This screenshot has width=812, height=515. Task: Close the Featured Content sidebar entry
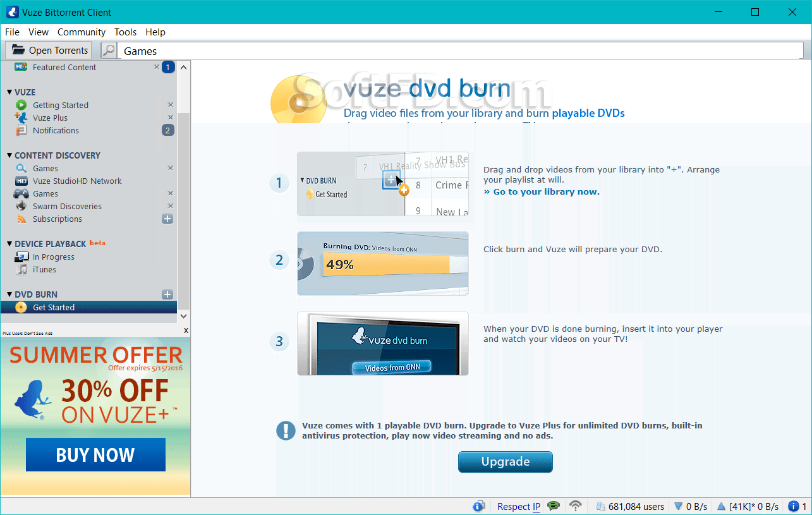[x=157, y=66]
